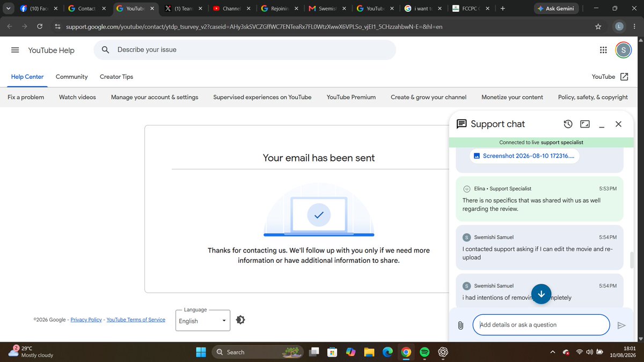Image resolution: width=644 pixels, height=362 pixels.
Task: Open YouTube external link icon
Action: click(624, 77)
